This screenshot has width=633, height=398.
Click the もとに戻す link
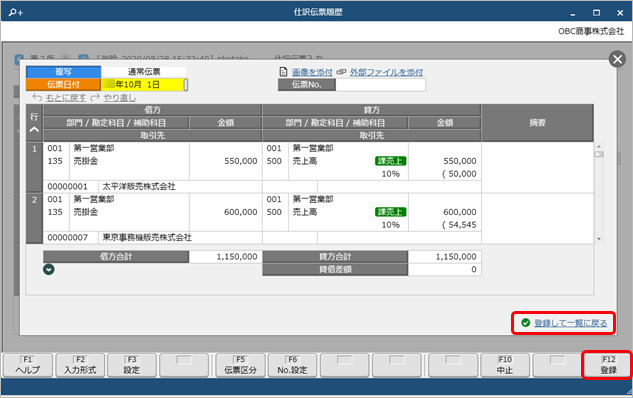pos(65,98)
